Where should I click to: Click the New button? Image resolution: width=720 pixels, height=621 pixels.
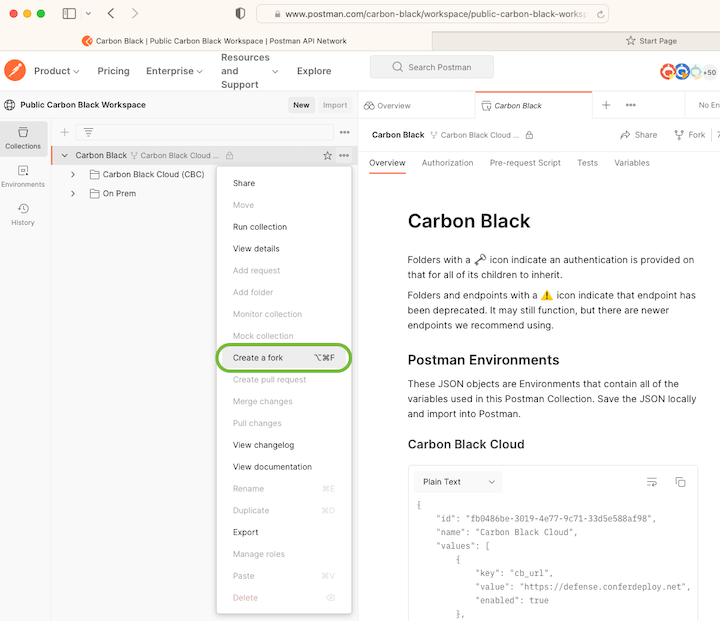click(301, 105)
